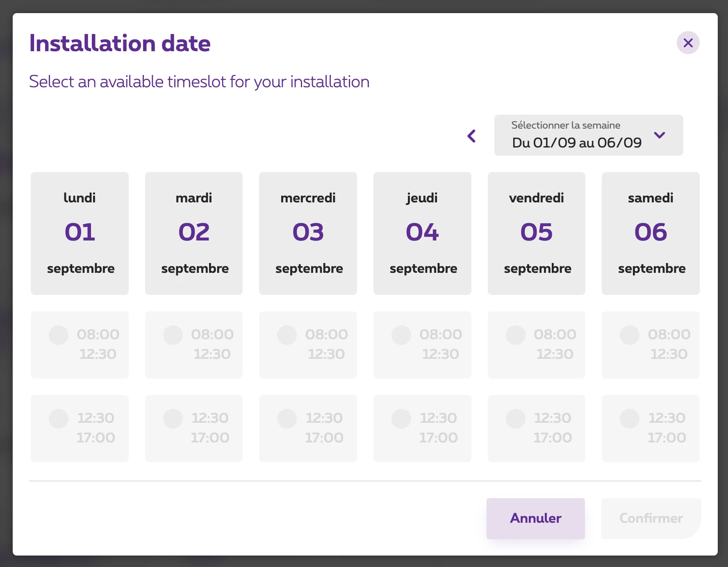Screen dimensions: 728x567
Task: Choose samedi 08:00–12:30 morning slot
Action: pos(630,335)
